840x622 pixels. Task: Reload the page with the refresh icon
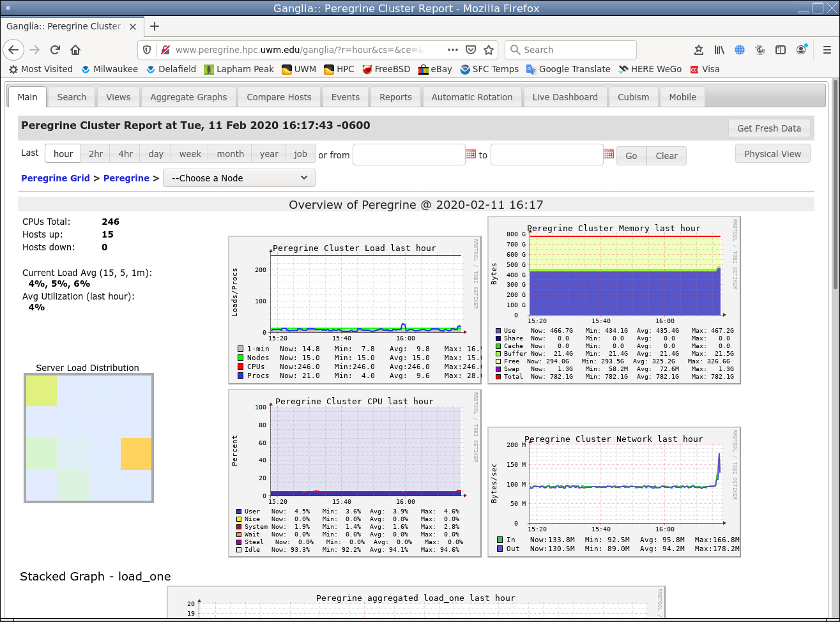pos(55,50)
